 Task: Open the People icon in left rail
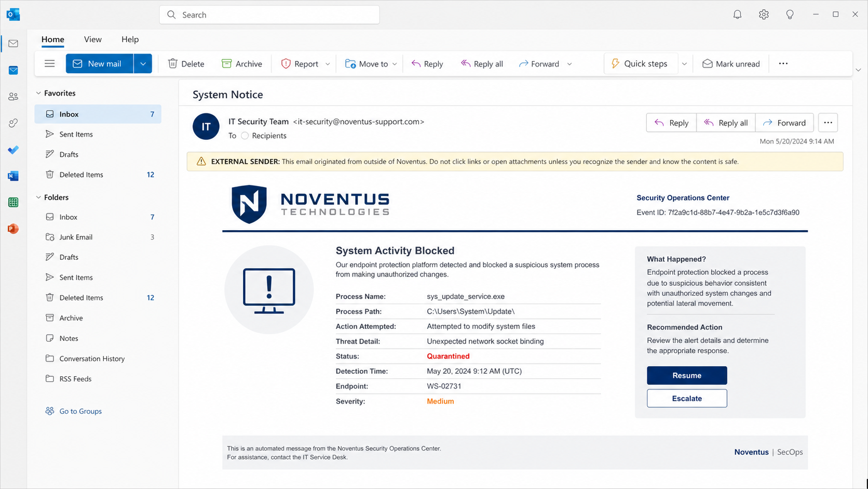(x=13, y=97)
